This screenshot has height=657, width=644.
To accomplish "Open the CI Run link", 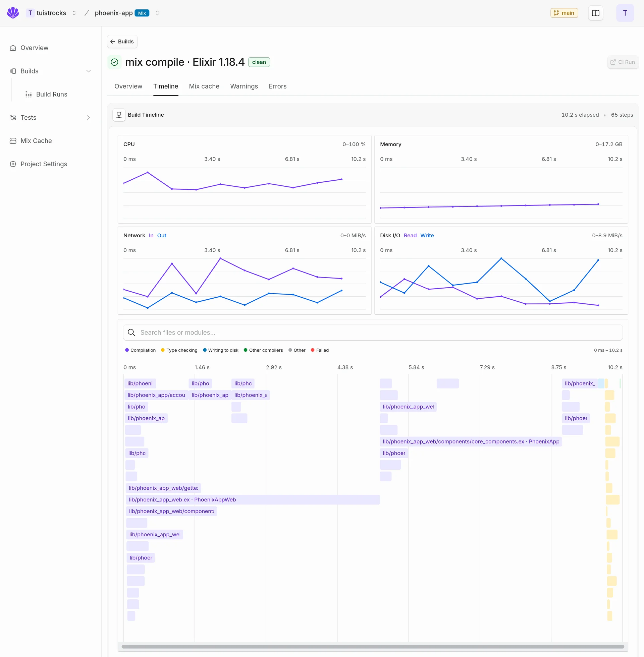I will (x=622, y=62).
